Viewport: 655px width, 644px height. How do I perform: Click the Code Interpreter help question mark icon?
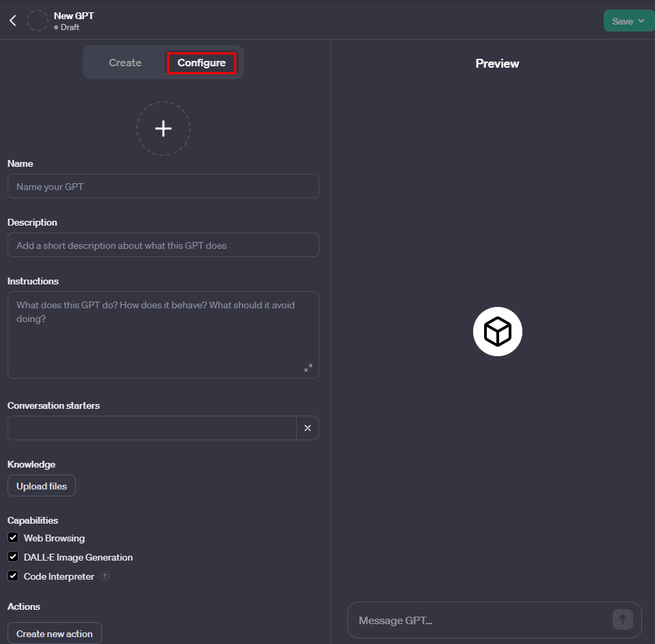[105, 576]
